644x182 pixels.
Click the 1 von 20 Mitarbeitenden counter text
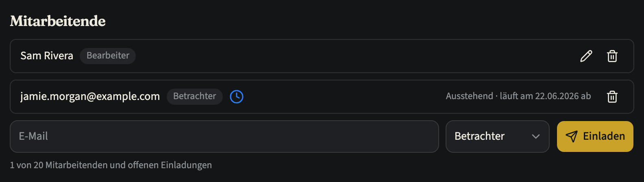[x=111, y=165]
